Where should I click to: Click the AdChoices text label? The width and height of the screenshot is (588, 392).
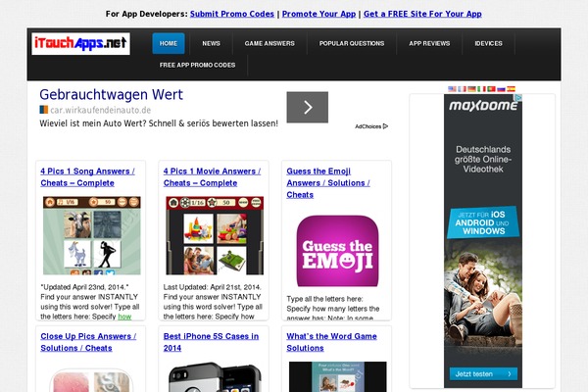367,126
